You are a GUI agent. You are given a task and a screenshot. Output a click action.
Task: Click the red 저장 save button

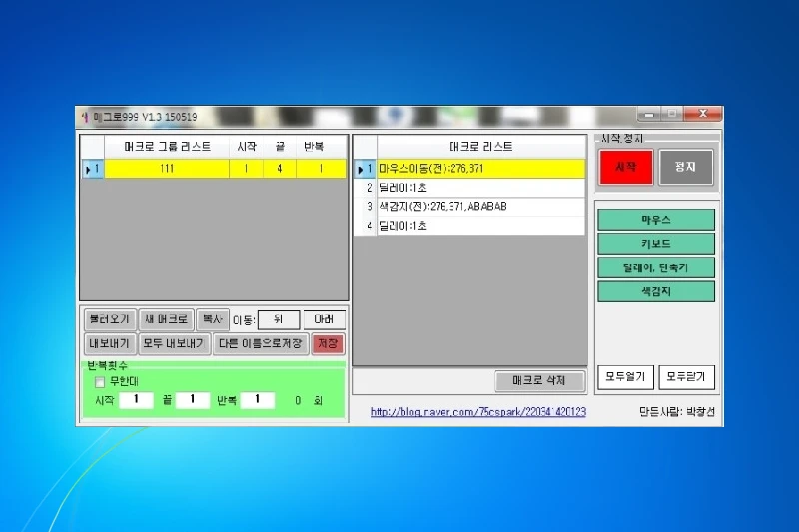coord(328,343)
